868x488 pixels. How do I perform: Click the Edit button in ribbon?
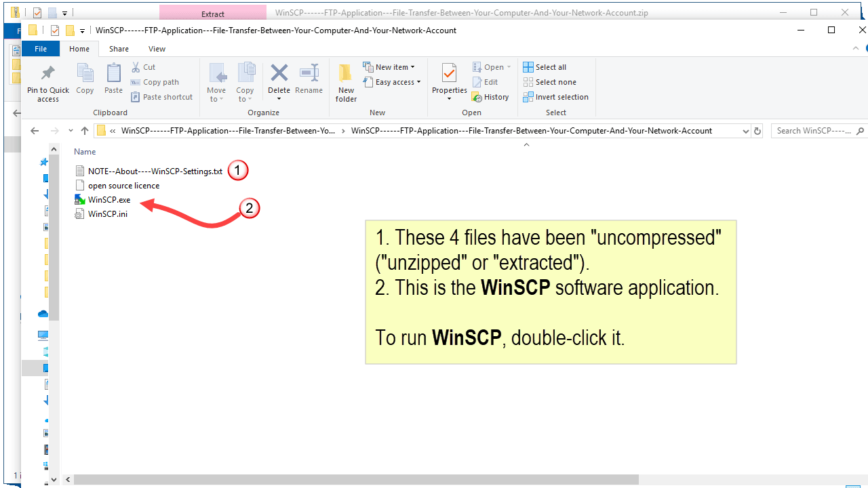[x=486, y=82]
